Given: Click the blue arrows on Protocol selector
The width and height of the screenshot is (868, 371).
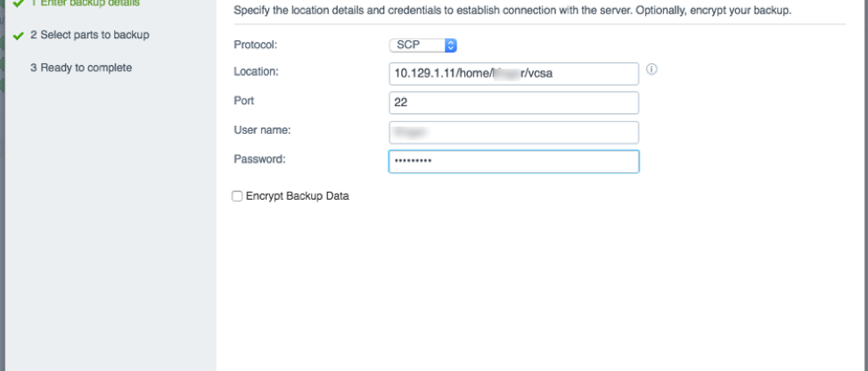Looking at the screenshot, I should tap(451, 45).
